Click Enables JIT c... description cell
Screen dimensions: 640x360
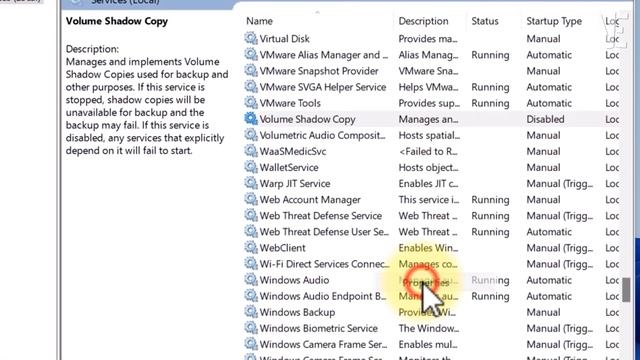pyautogui.click(x=428, y=184)
